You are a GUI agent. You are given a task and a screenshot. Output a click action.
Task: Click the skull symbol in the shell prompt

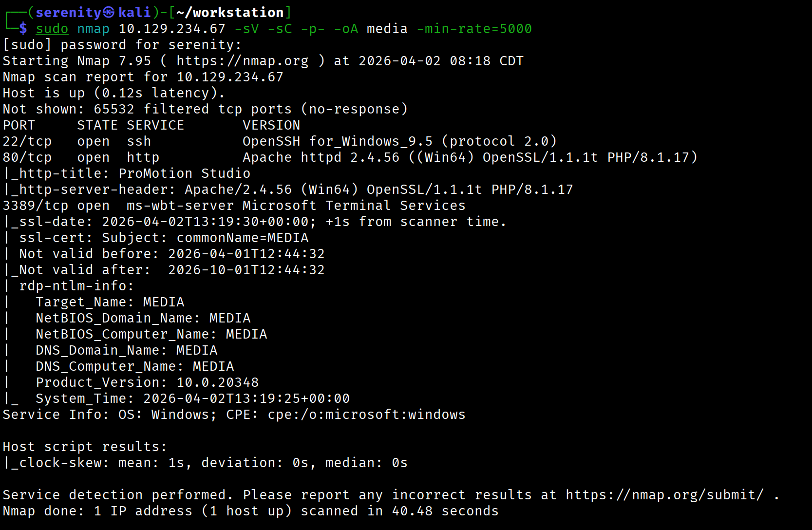coord(109,13)
